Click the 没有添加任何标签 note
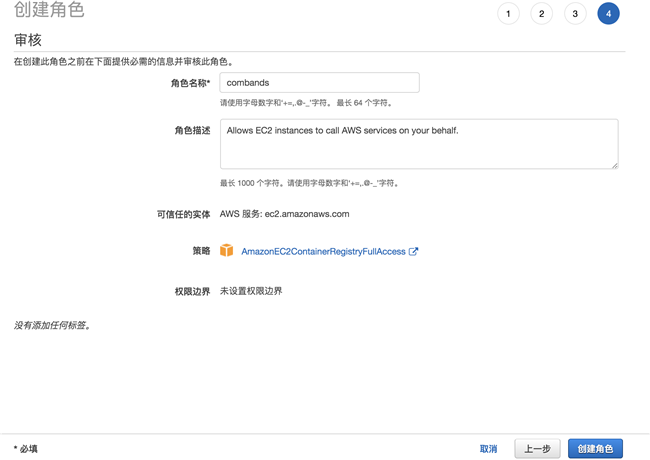This screenshot has height=460, width=650. 52,325
